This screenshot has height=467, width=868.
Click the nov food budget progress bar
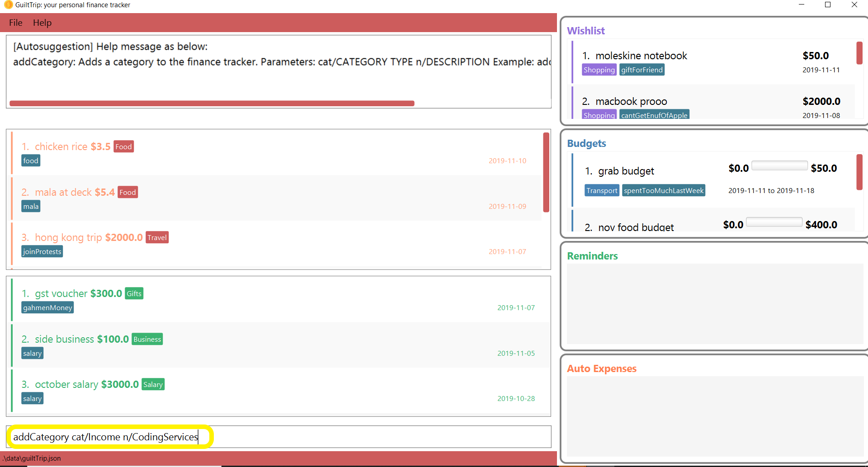(x=774, y=222)
